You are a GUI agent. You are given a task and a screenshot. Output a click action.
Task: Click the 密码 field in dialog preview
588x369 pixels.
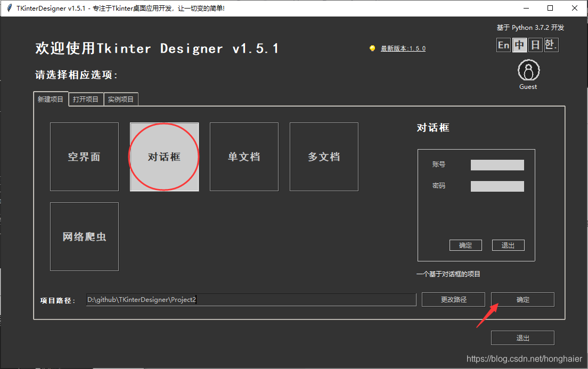click(497, 186)
